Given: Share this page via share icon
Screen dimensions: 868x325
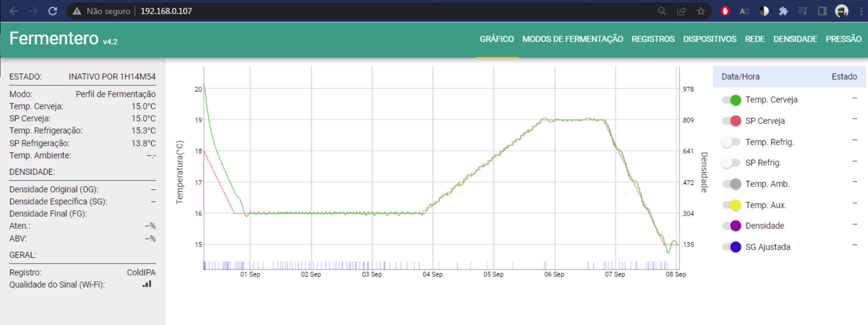Looking at the screenshot, I should coord(681,11).
